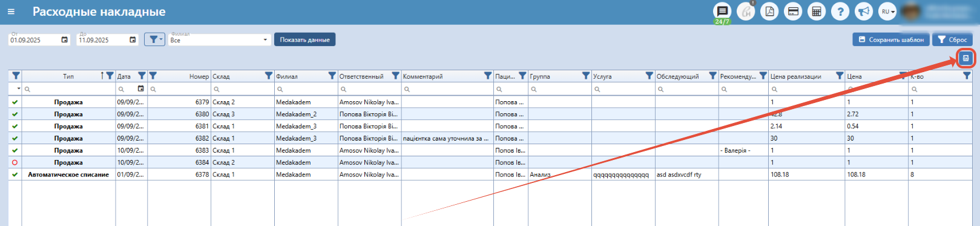Screen dimensions: 980x226
Task: Toggle status checkmark on Автоматическое списание row
Action: [15, 174]
